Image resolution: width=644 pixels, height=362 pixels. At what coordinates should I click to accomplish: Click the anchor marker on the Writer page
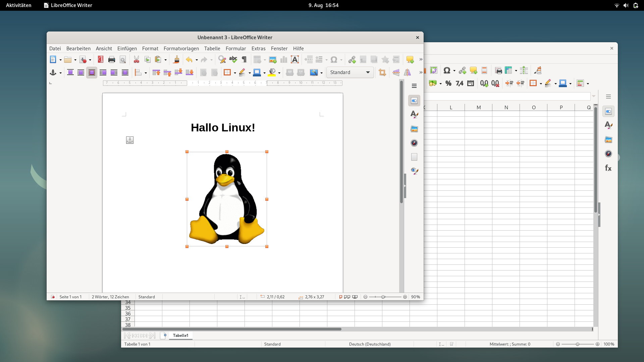(130, 140)
